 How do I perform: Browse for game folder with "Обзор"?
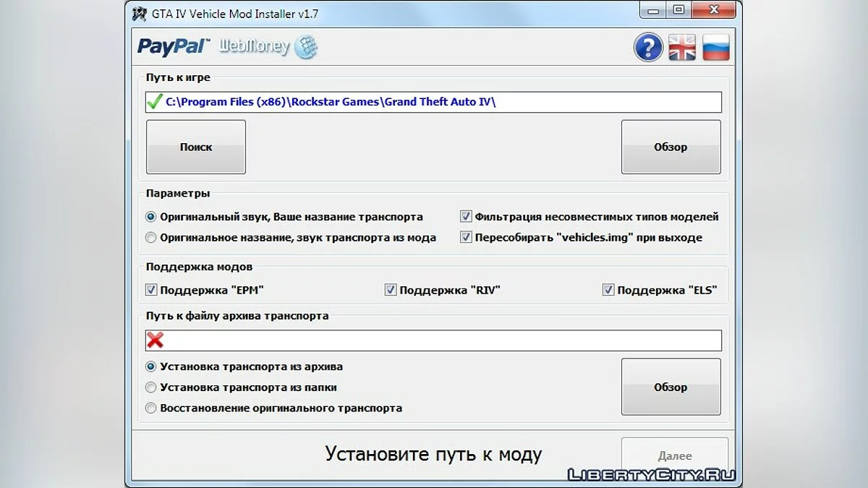click(x=671, y=147)
